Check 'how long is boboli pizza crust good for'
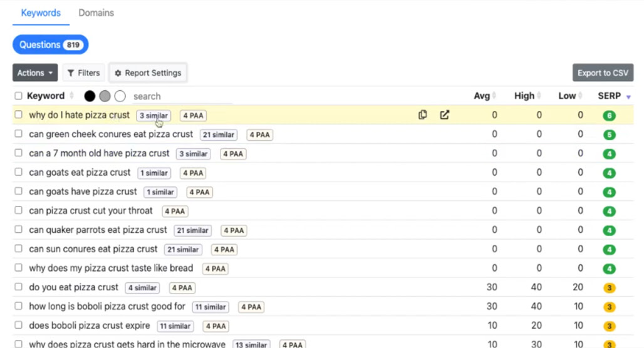The height and width of the screenshot is (348, 644). pos(18,305)
